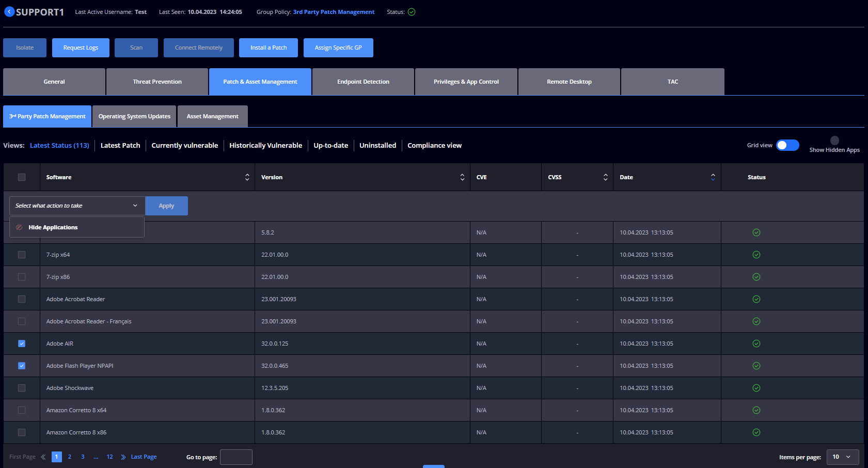Viewport: 868px width, 468px height.
Task: Sort by CVSS column arrows
Action: pyautogui.click(x=606, y=177)
